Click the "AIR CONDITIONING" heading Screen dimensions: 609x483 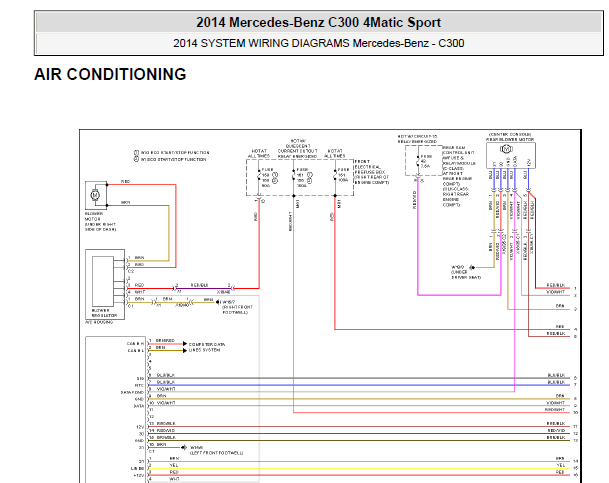pos(110,74)
